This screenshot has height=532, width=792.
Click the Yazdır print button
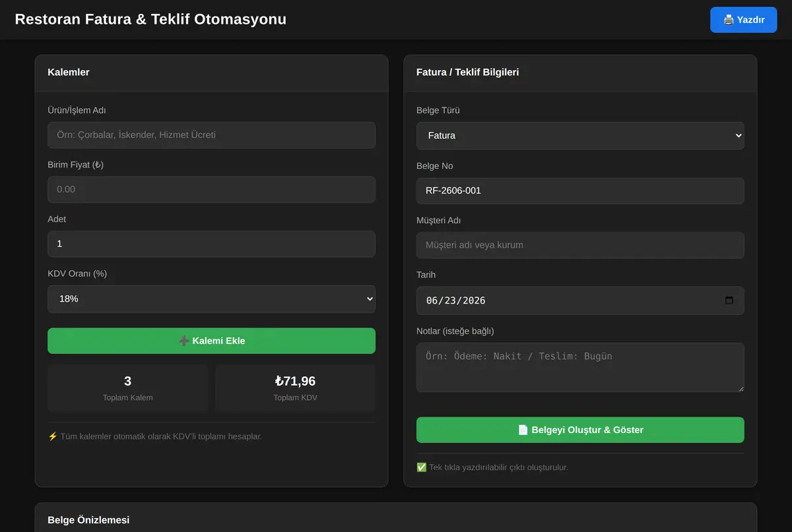click(x=743, y=20)
